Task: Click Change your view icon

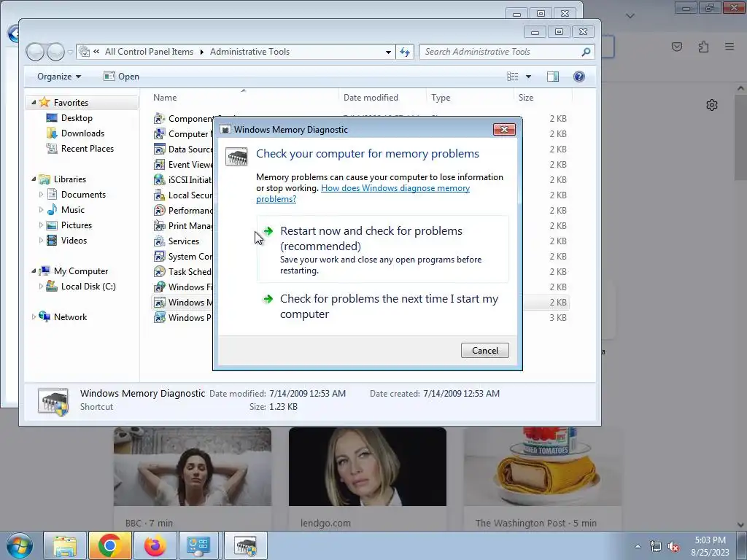Action: pyautogui.click(x=513, y=77)
